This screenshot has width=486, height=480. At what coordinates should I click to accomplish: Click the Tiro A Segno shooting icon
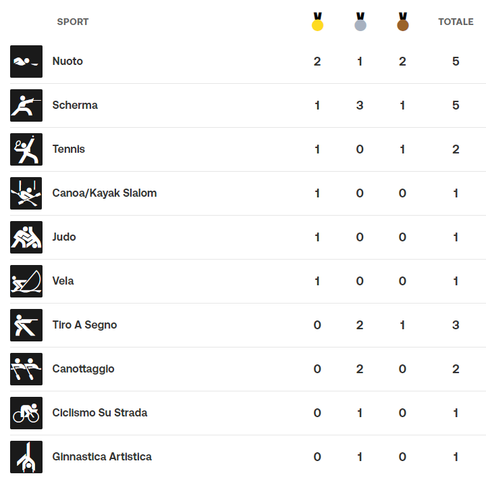(x=26, y=325)
